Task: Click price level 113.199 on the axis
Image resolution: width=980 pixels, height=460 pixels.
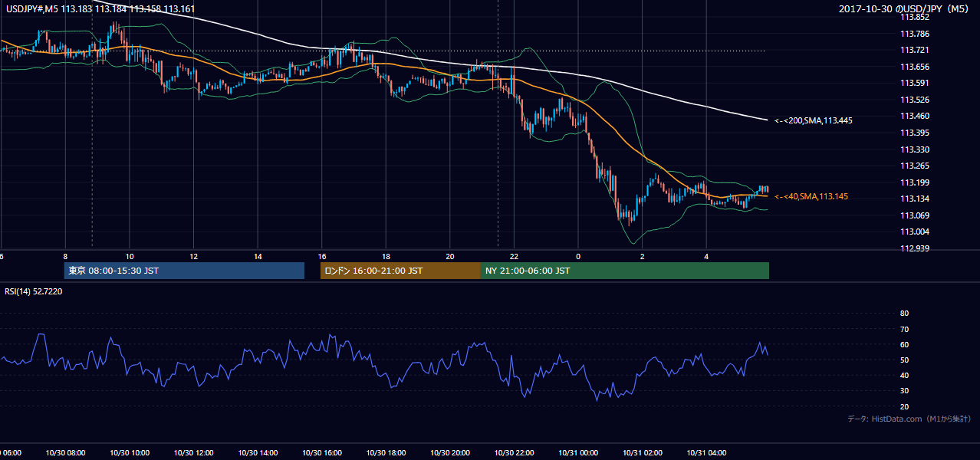Action: coord(914,182)
